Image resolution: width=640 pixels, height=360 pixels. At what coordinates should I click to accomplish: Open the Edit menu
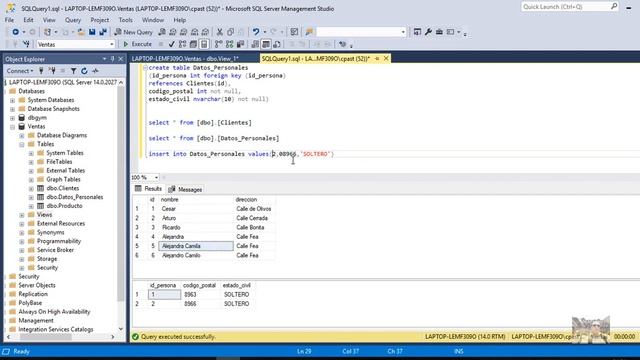(28, 20)
